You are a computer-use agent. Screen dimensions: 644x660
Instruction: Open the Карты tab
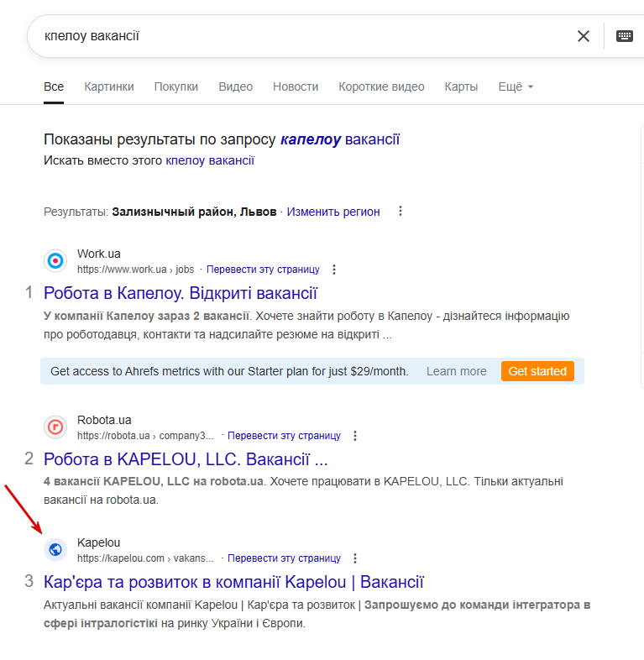pyautogui.click(x=461, y=86)
